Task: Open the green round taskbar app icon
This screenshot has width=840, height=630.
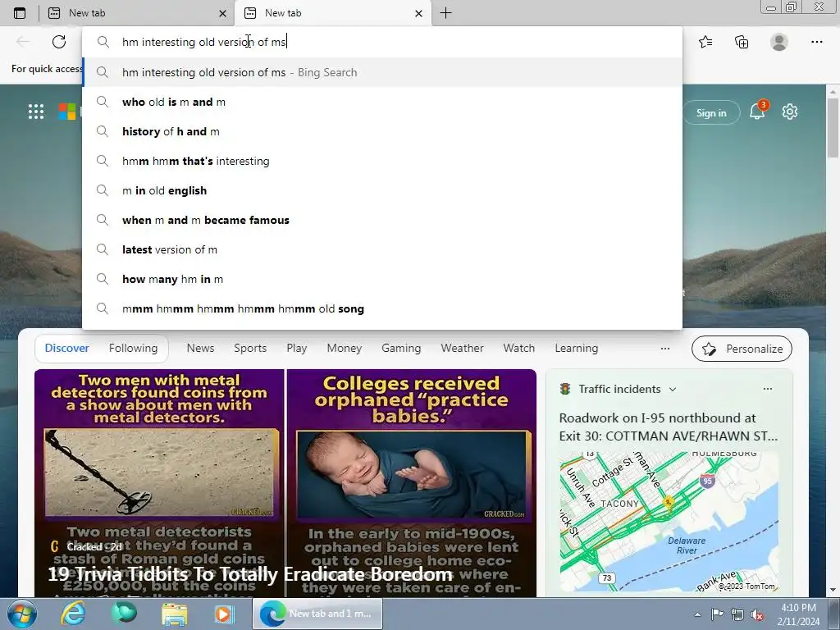Action: tap(124, 614)
